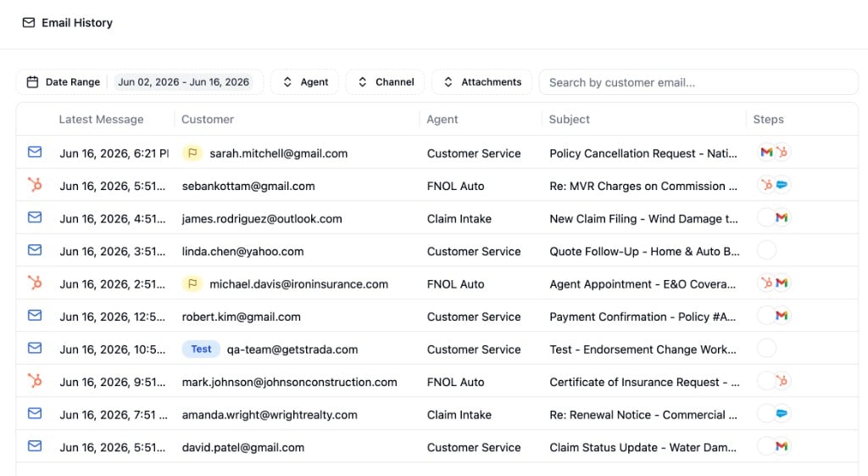Click the HubSpot channel icon for mark.johnson row
The image size is (868, 476).
pos(35,380)
